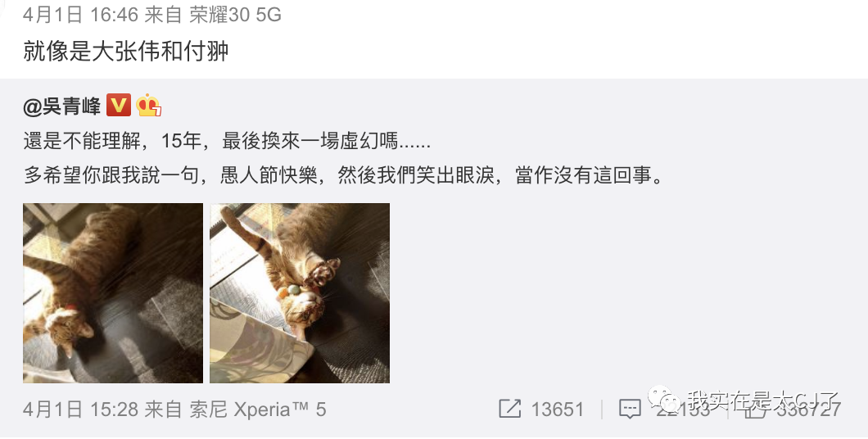Click the repost share icon
The width and height of the screenshot is (868, 439).
point(510,410)
